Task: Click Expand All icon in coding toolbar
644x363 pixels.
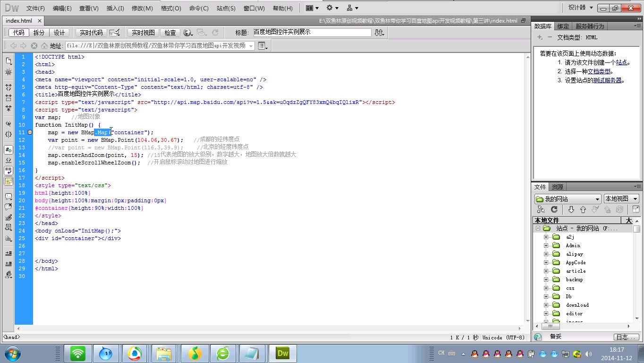Action: click(8, 108)
